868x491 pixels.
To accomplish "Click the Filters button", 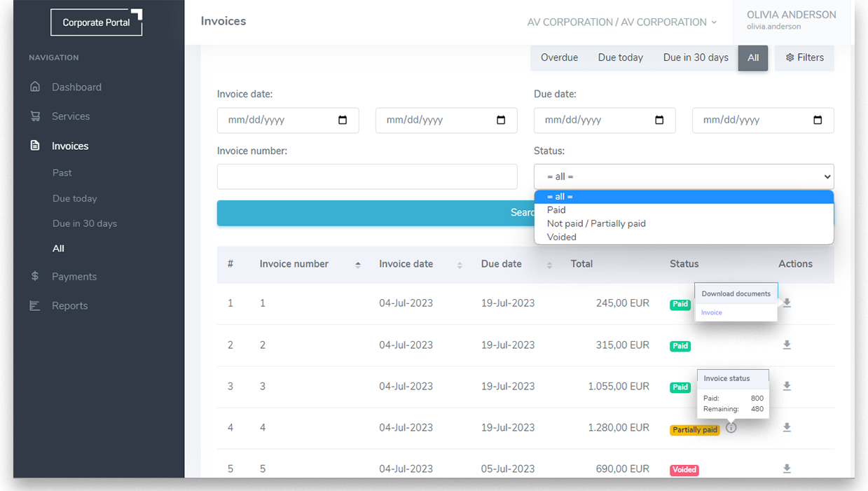I will 804,58.
